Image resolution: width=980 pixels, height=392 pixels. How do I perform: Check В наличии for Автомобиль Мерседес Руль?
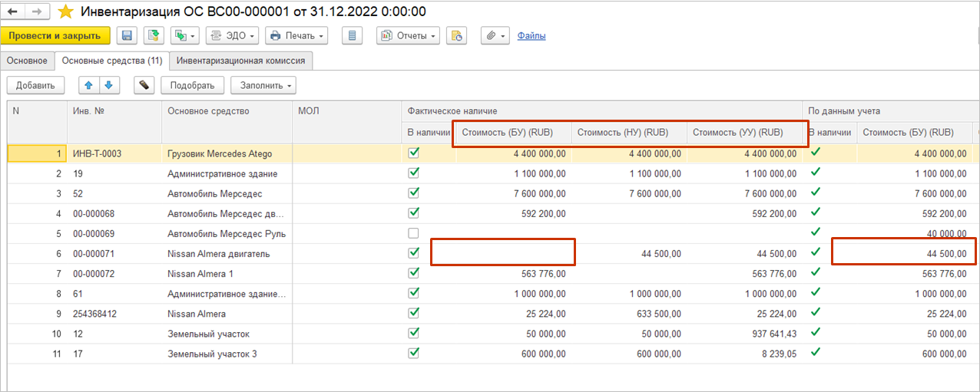tap(414, 233)
